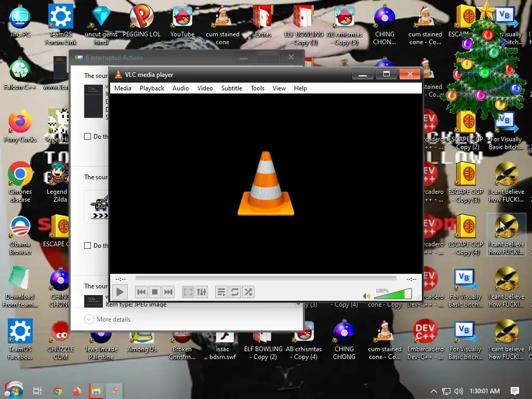Open the Playback menu in VLC

(x=152, y=88)
